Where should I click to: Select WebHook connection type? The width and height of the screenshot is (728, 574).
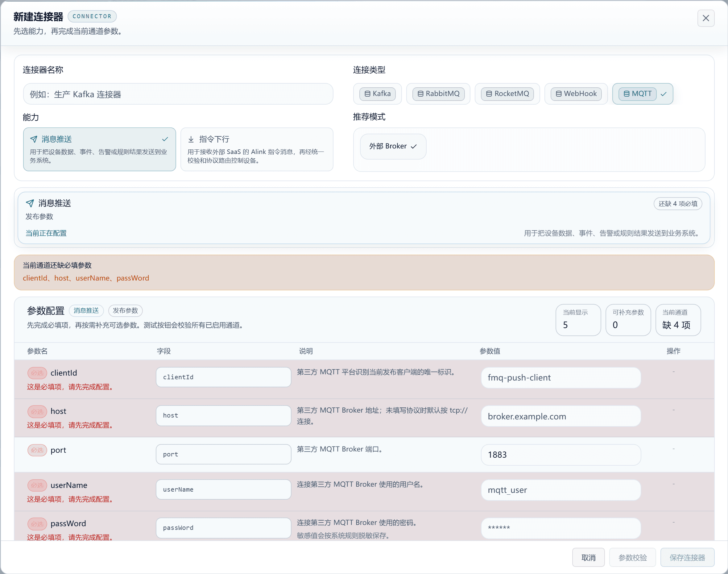coord(576,94)
